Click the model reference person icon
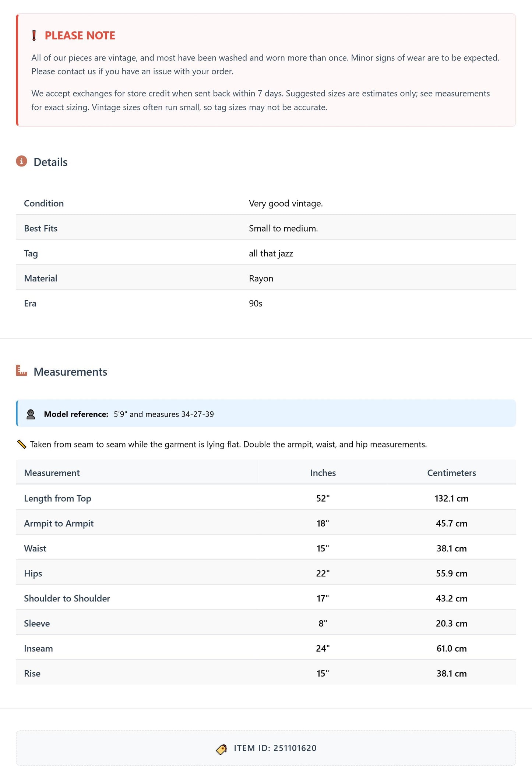This screenshot has height=779, width=532. pyautogui.click(x=31, y=414)
